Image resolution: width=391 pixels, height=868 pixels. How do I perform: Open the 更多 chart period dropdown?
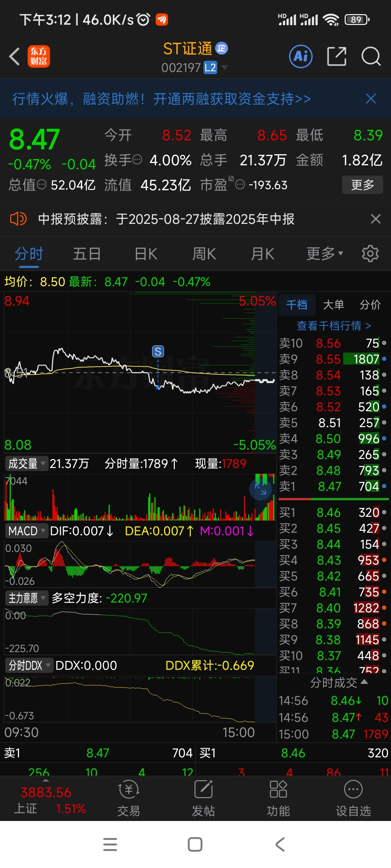[325, 254]
